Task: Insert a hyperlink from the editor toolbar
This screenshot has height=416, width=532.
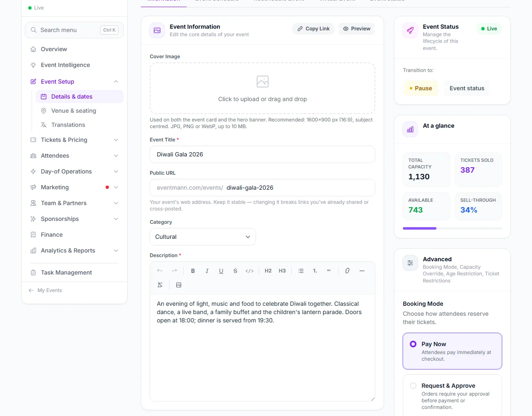Action: (x=347, y=271)
